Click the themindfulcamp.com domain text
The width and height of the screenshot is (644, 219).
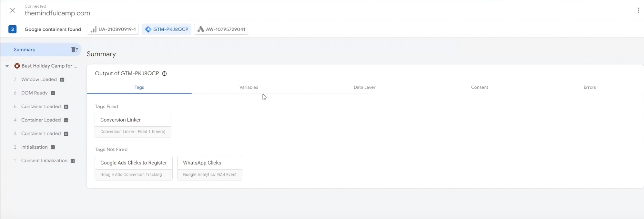pyautogui.click(x=57, y=13)
